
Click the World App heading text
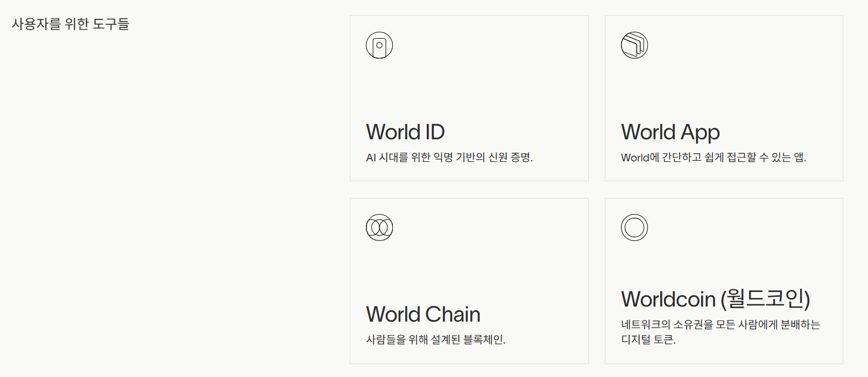click(x=670, y=132)
